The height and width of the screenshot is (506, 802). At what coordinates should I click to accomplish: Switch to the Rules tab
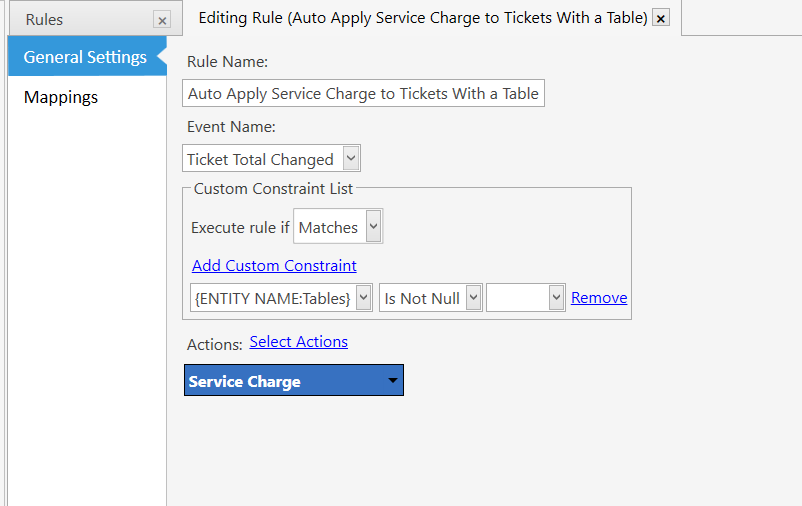click(x=45, y=20)
